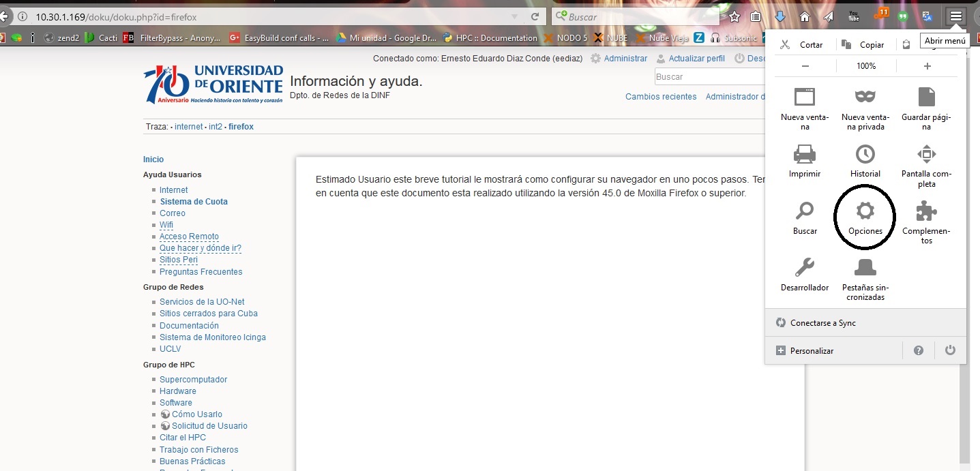Open Pestañas sincronizadas icon
The height and width of the screenshot is (471, 980).
[865, 268]
